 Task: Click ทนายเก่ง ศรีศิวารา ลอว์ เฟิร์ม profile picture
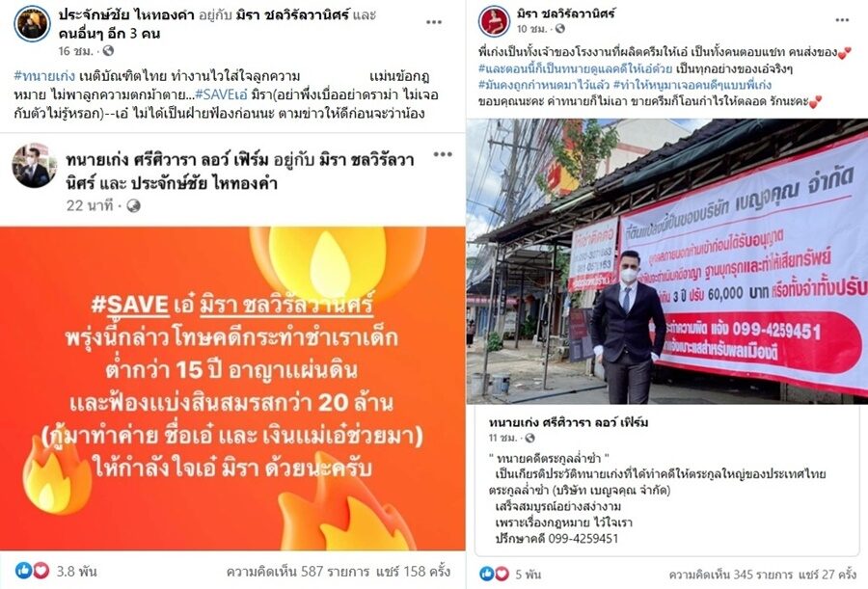point(34,166)
